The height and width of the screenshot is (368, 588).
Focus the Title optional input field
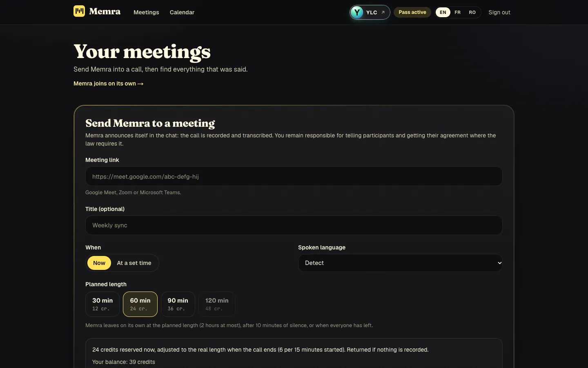click(x=294, y=225)
